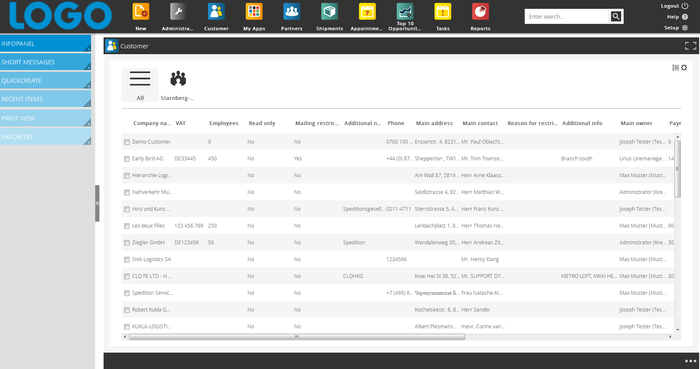
Task: Expand the INFOPANEL sidebar section
Action: click(46, 43)
